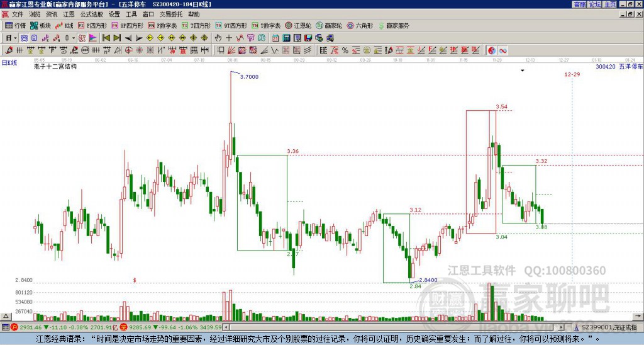Click the black right arrow icon

139,38
